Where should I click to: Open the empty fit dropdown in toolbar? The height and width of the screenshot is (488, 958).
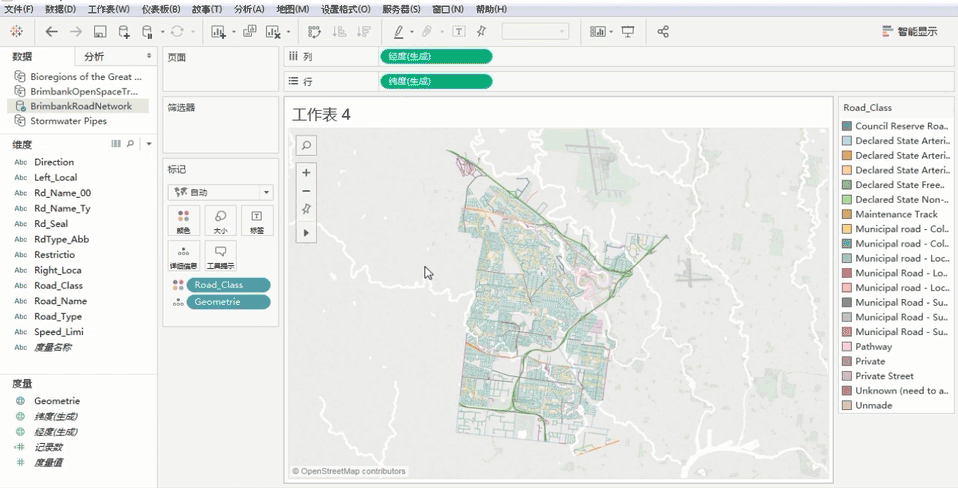click(535, 32)
